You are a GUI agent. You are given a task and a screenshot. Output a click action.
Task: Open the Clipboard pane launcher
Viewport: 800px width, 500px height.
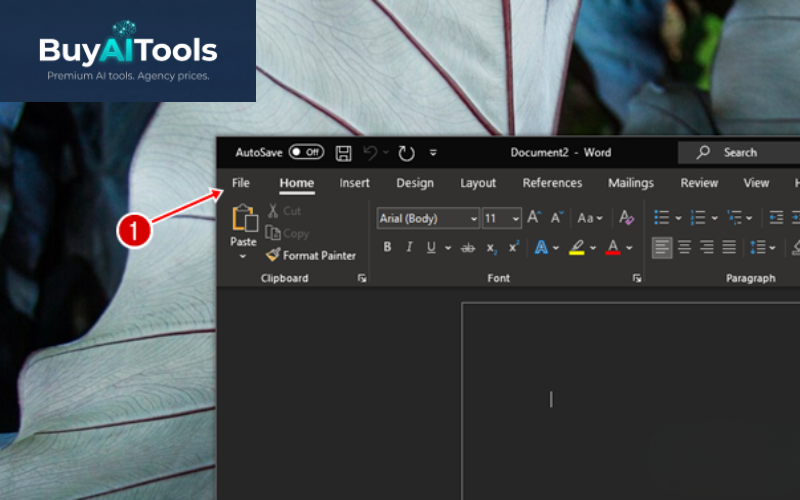362,278
